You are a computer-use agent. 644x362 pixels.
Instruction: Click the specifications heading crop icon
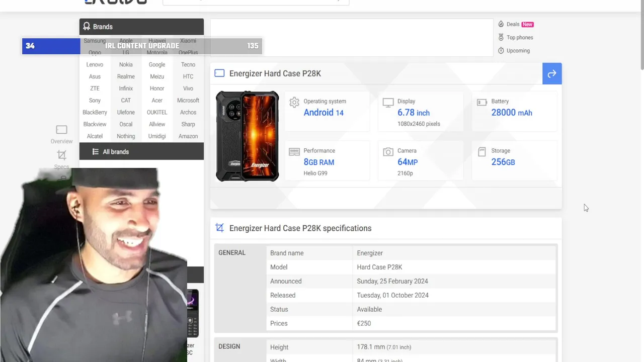coord(219,228)
